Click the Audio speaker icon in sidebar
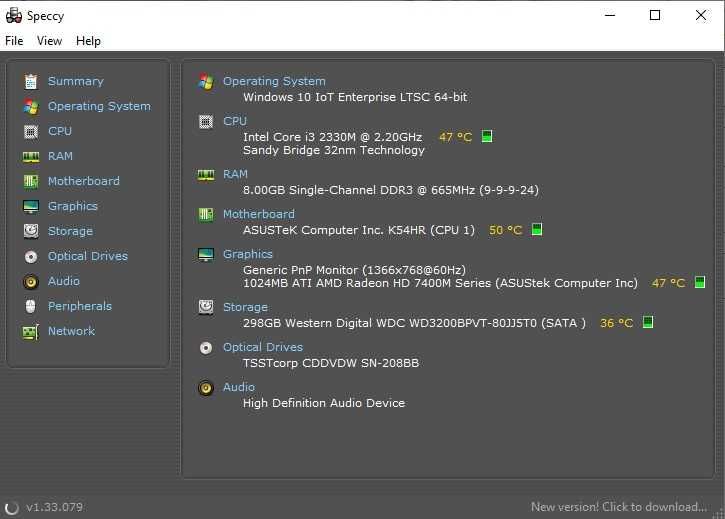 pos(31,281)
